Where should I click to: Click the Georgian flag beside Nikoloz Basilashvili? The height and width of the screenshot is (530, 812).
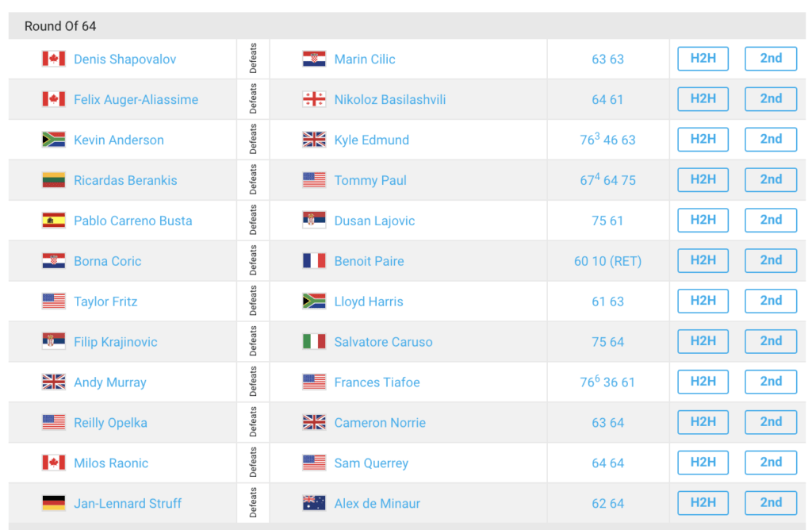click(x=314, y=99)
